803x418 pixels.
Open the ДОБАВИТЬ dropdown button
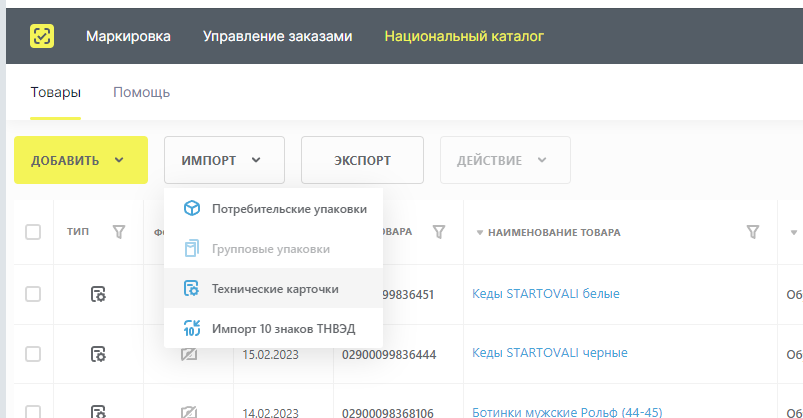pos(81,160)
